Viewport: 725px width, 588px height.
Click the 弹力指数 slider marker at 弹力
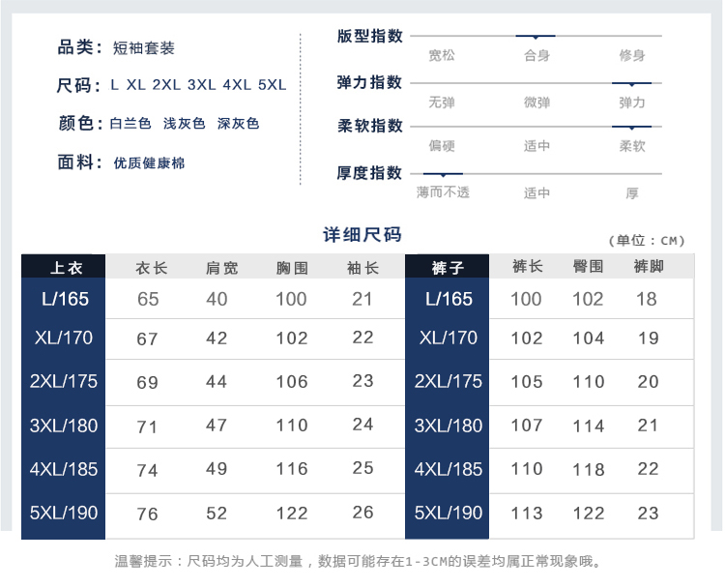pos(631,84)
